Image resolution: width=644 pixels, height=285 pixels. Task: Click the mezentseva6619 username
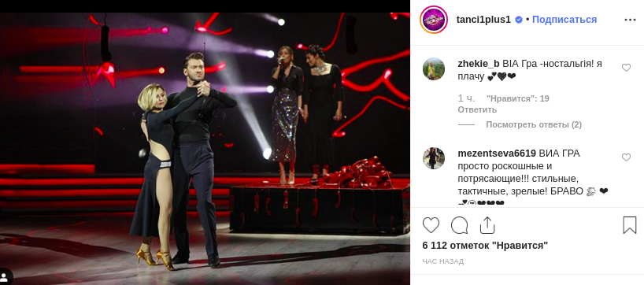point(497,154)
